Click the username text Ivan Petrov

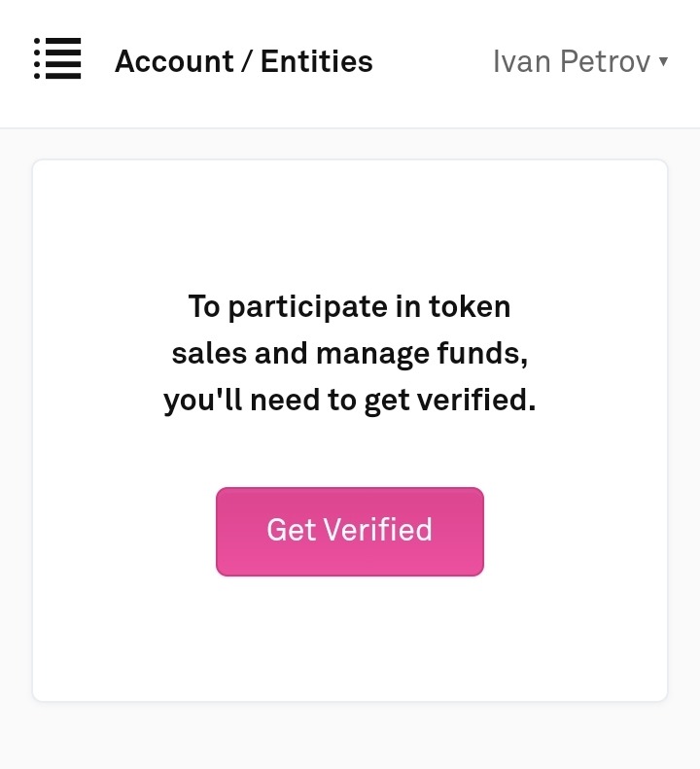(571, 62)
